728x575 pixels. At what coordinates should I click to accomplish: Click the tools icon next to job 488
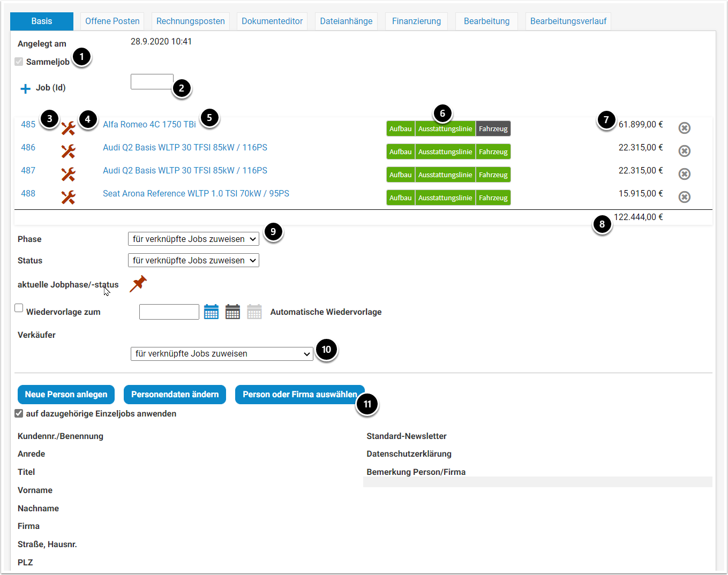click(68, 198)
